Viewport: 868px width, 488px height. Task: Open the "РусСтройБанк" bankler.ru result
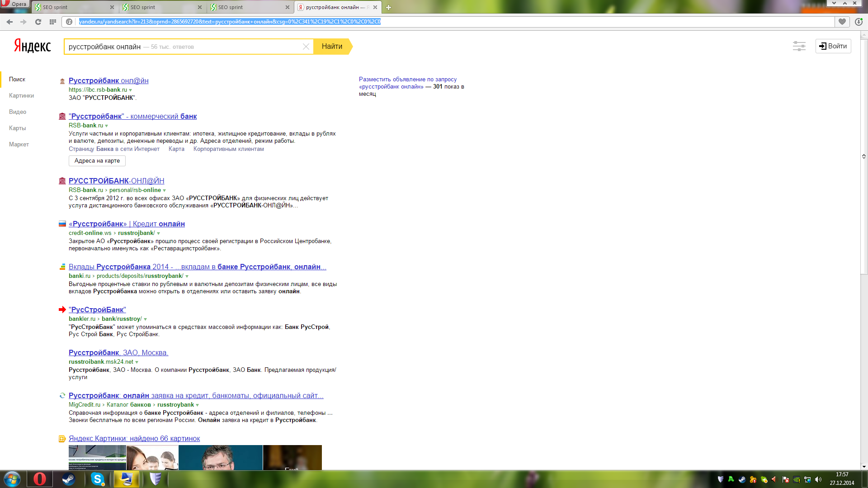pos(97,310)
